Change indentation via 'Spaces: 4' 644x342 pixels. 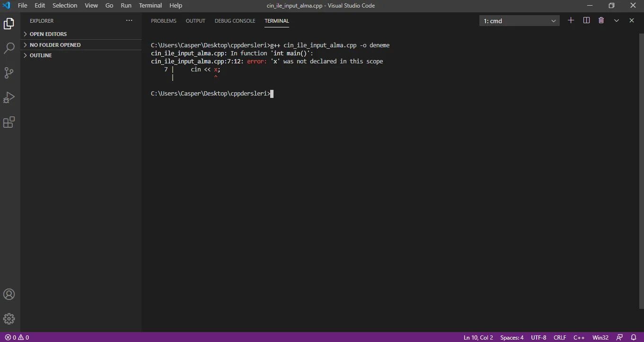[x=512, y=337]
